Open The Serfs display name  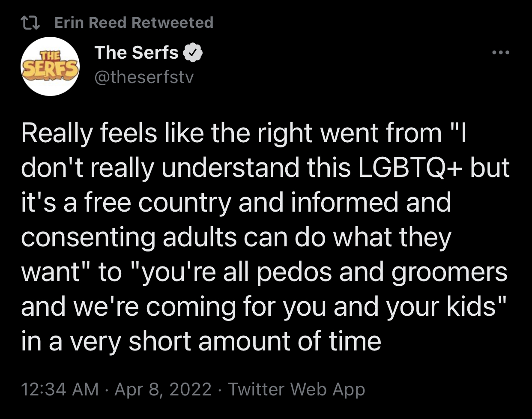click(136, 53)
